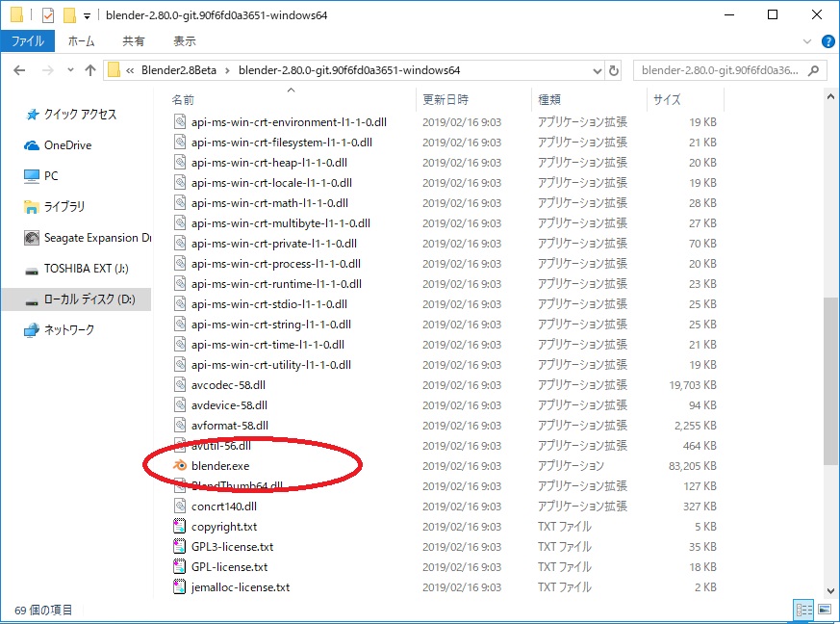This screenshot has width=840, height=624.
Task: Refresh the current folder view
Action: [x=614, y=70]
